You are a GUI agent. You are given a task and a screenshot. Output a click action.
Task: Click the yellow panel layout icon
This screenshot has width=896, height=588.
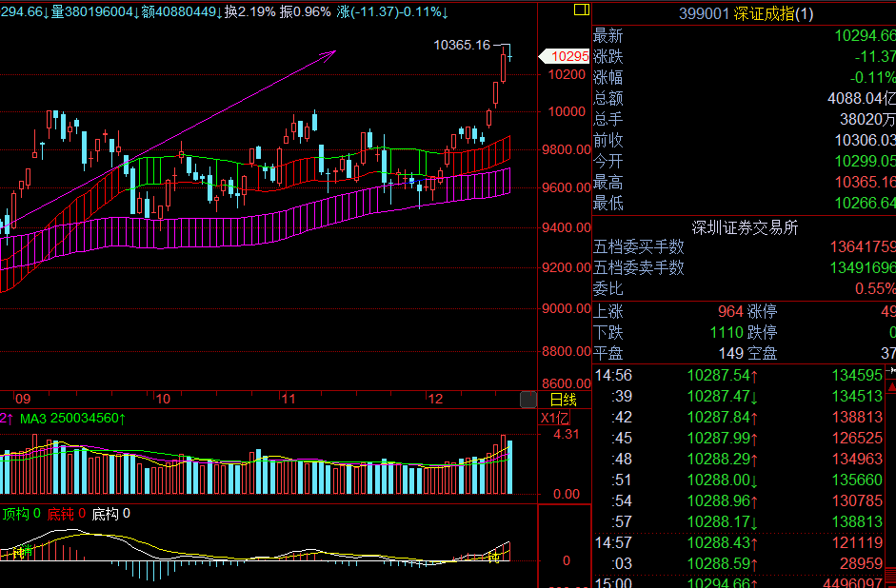tap(582, 10)
